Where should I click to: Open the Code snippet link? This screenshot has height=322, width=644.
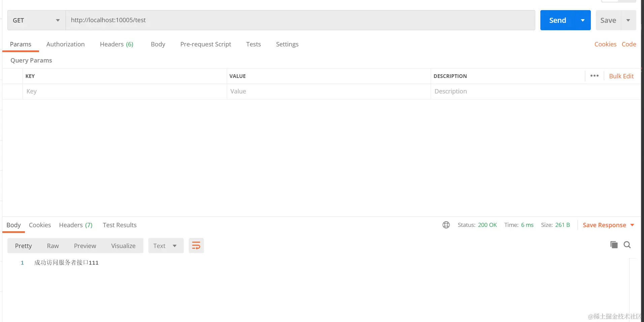pyautogui.click(x=629, y=44)
